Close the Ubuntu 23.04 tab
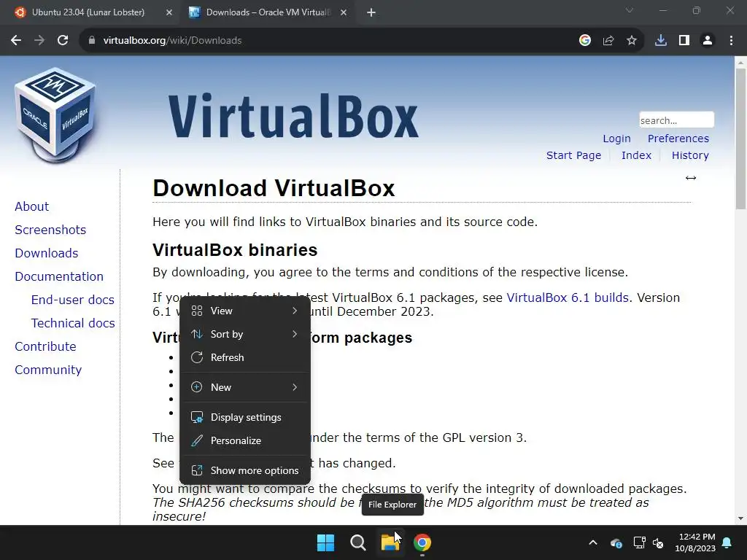Screen dimensions: 747x560 pos(169,12)
